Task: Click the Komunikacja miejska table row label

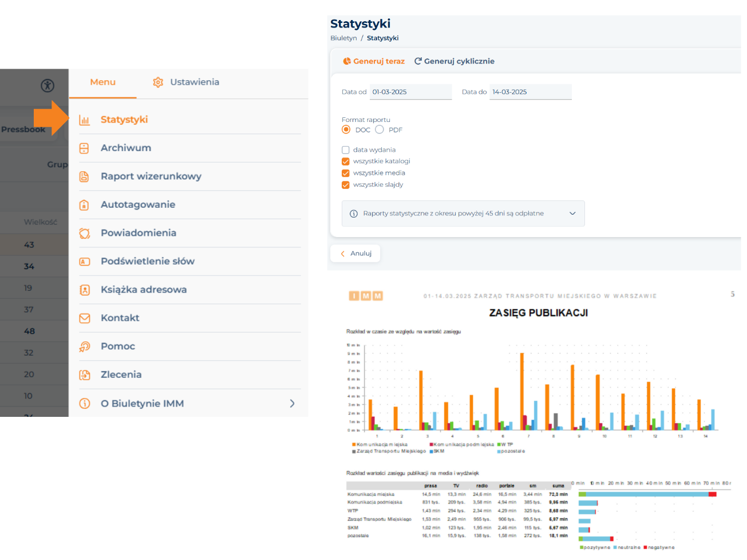Action: point(371,494)
